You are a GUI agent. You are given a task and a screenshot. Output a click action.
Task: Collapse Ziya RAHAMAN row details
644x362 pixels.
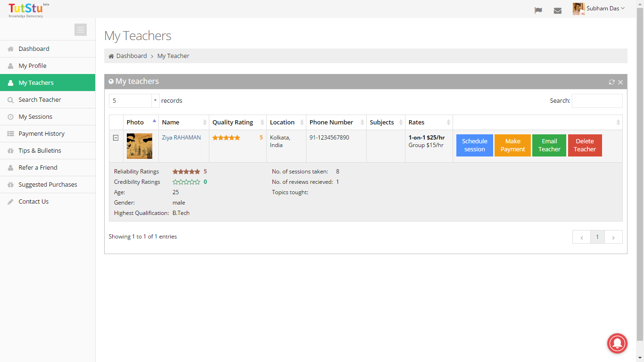point(116,138)
